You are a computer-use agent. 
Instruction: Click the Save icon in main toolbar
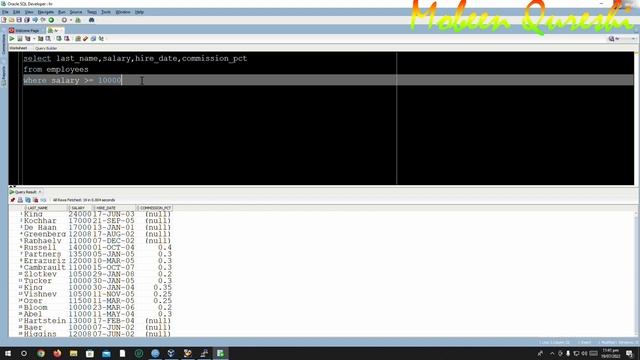tap(19, 20)
